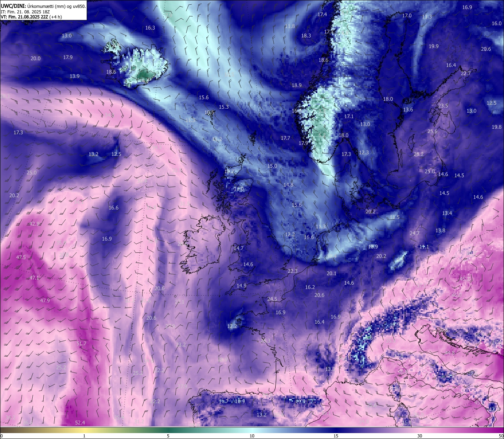Click the 17.0 map value
This screenshot has height=439, width=504.
(x=407, y=16)
